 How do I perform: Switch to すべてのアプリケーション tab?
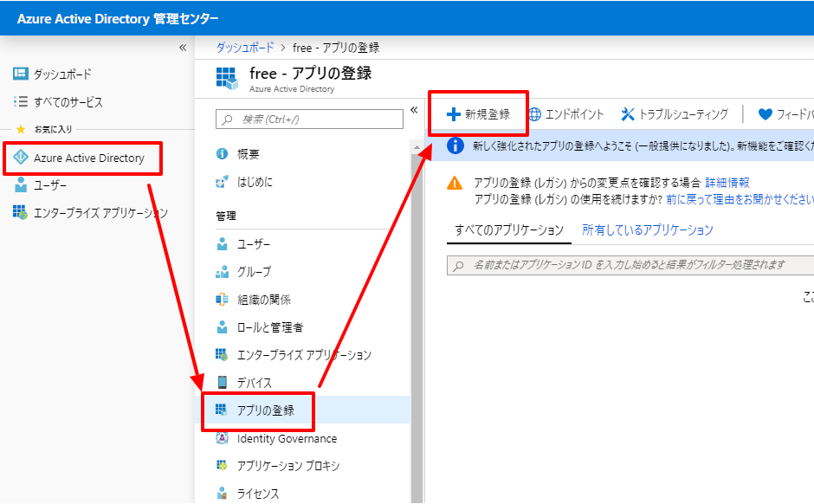pyautogui.click(x=509, y=230)
